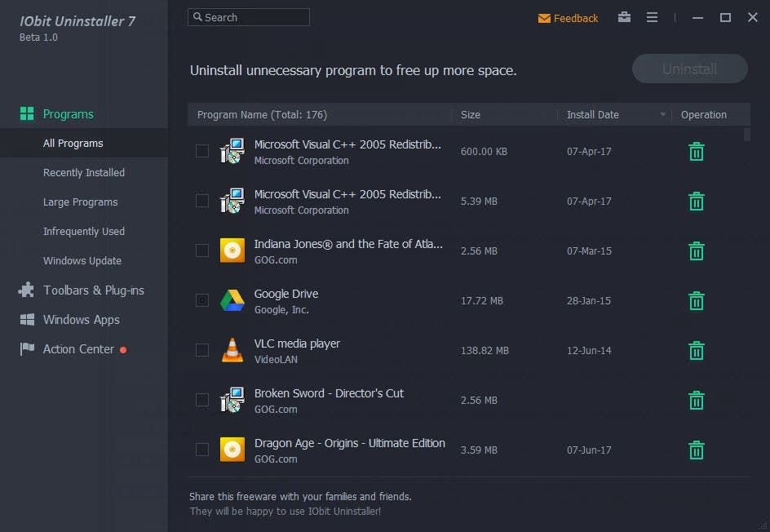Click 'Broken Sword - Director's Cut' name

(329, 393)
